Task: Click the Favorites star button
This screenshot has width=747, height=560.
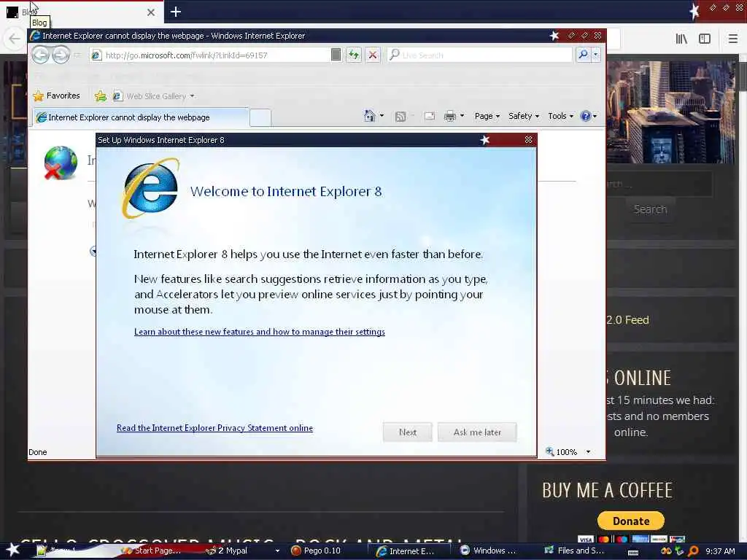Action: (56, 96)
